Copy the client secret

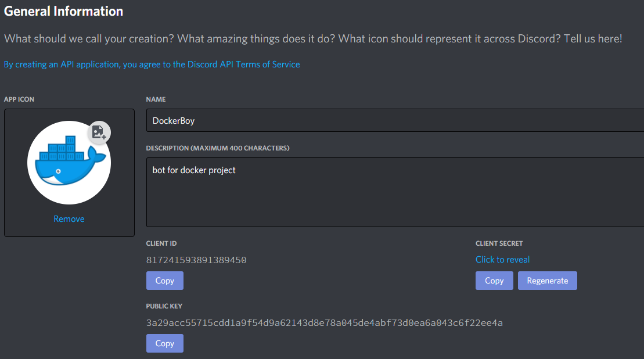click(x=494, y=281)
